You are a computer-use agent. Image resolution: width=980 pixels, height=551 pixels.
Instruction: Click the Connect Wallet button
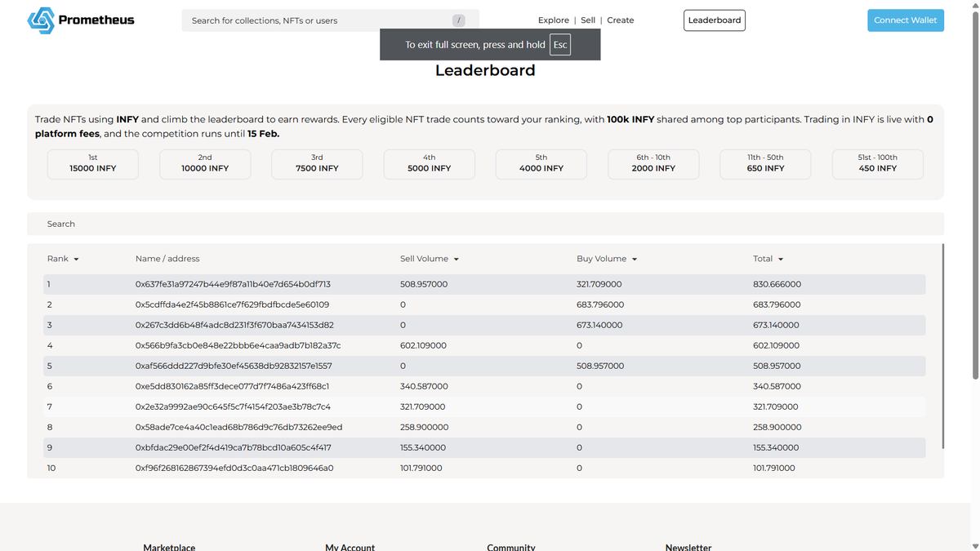pyautogui.click(x=906, y=20)
